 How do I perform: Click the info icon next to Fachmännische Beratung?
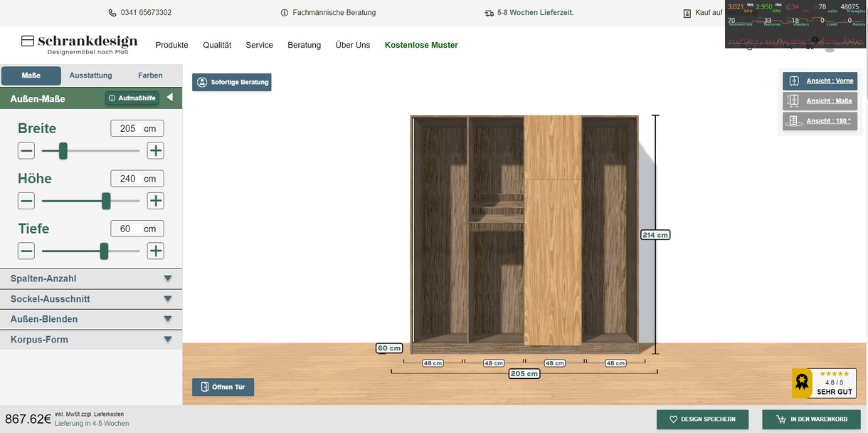click(285, 13)
